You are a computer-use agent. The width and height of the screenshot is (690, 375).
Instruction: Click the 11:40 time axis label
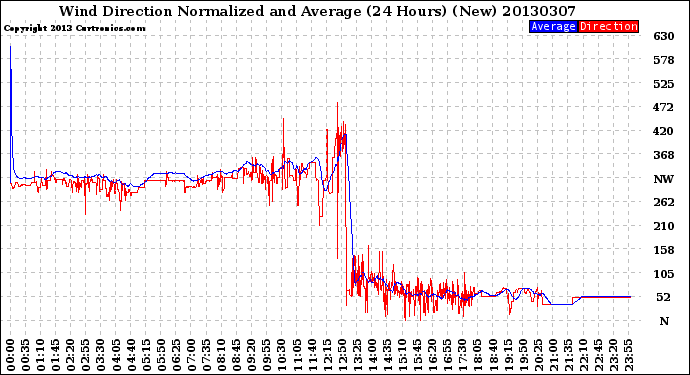(x=312, y=355)
